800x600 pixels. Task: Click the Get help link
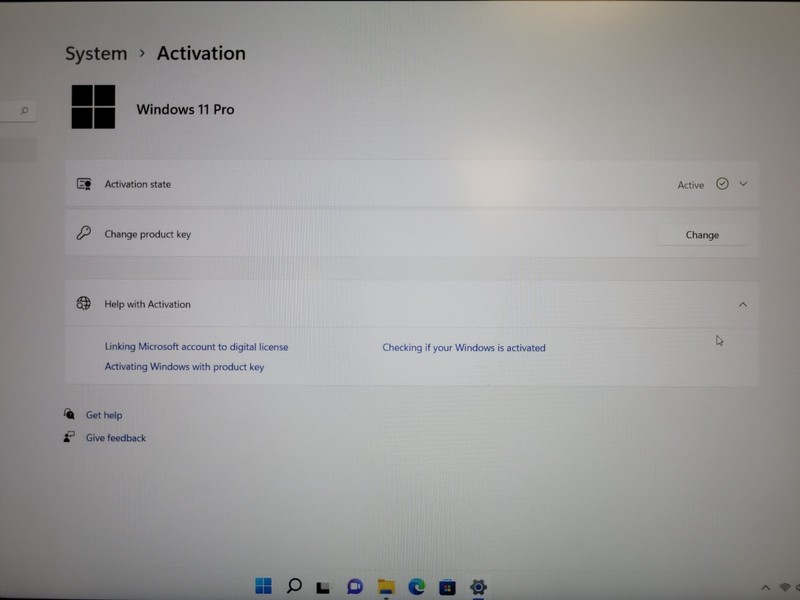tap(104, 415)
